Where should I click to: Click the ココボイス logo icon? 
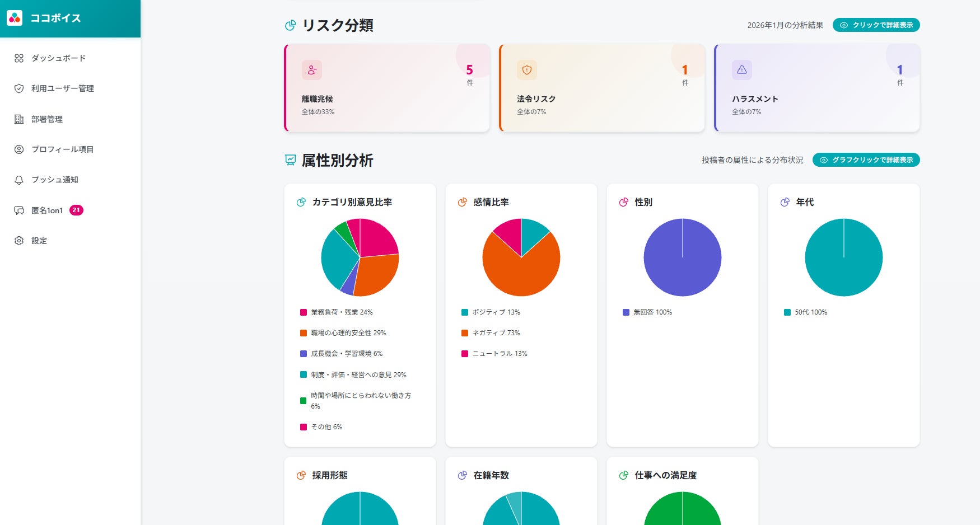click(15, 18)
